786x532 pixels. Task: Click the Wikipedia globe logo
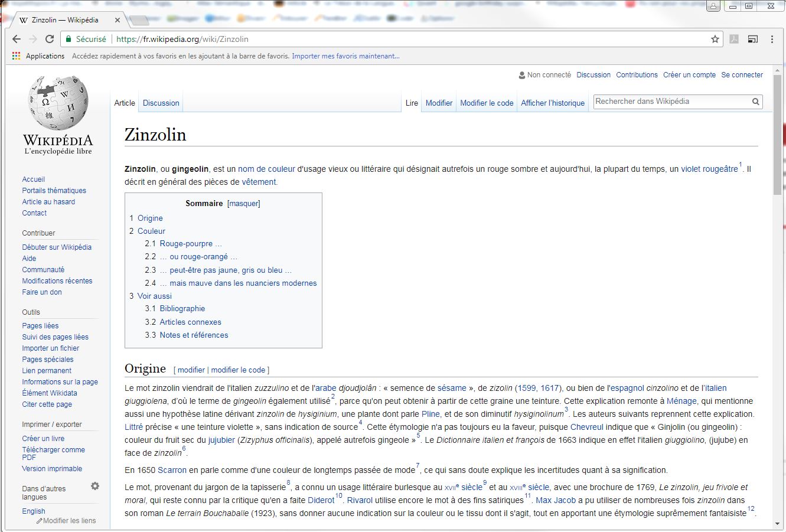coord(58,103)
